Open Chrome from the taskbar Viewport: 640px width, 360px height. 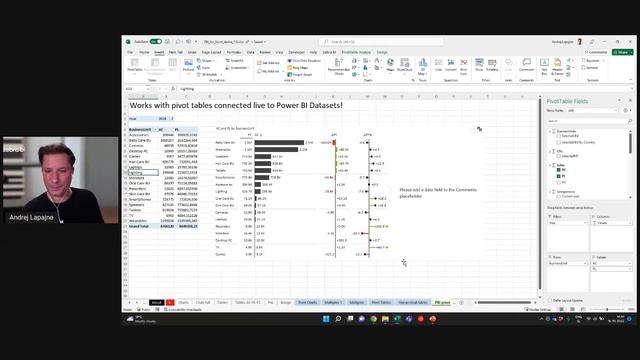[373, 319]
